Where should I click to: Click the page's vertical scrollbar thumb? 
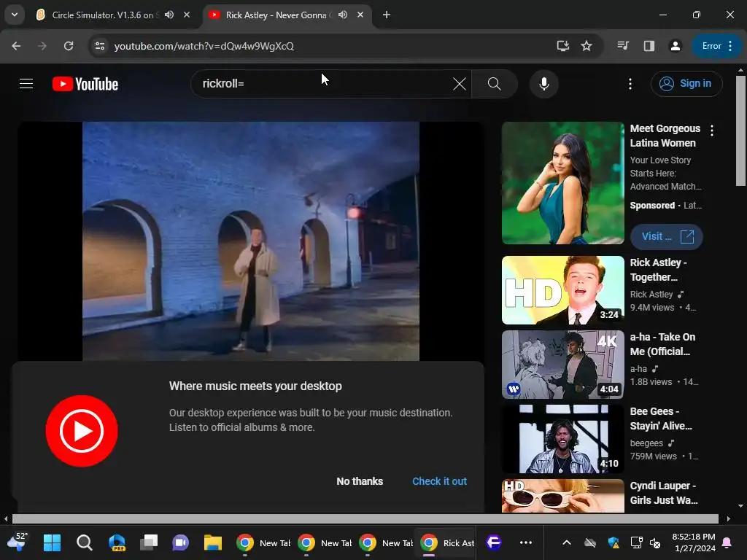pos(740,131)
